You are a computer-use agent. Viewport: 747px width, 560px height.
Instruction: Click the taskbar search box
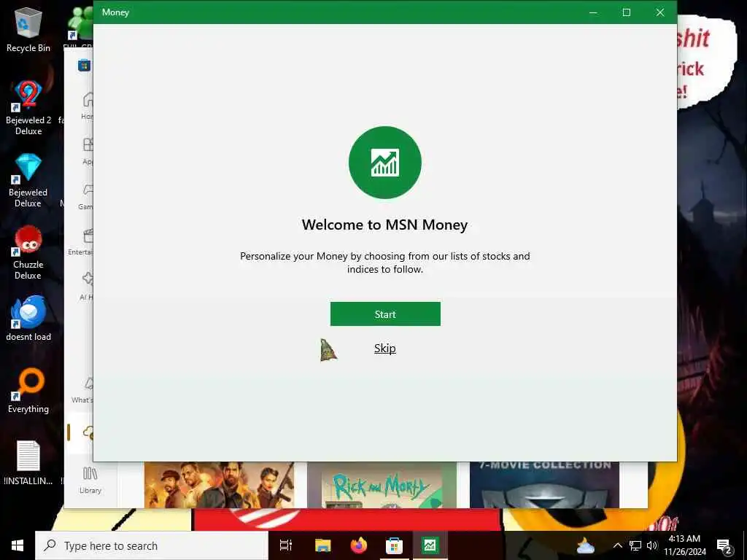152,545
